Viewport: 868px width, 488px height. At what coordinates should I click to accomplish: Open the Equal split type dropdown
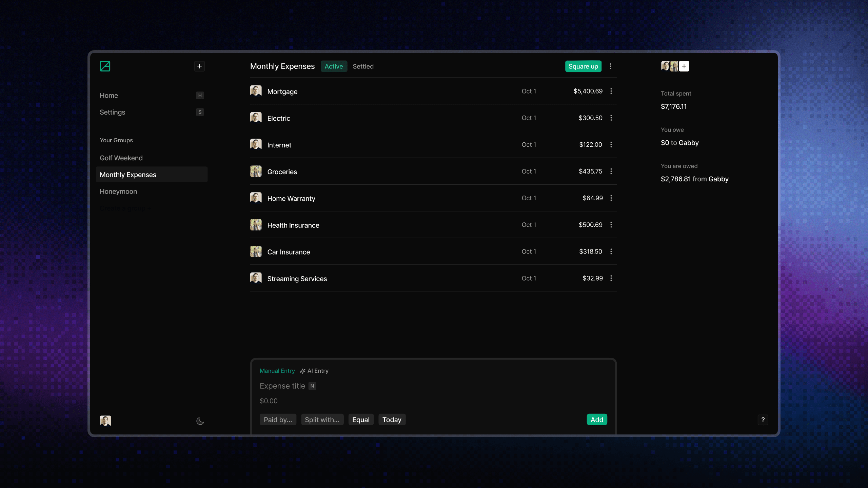coord(361,420)
